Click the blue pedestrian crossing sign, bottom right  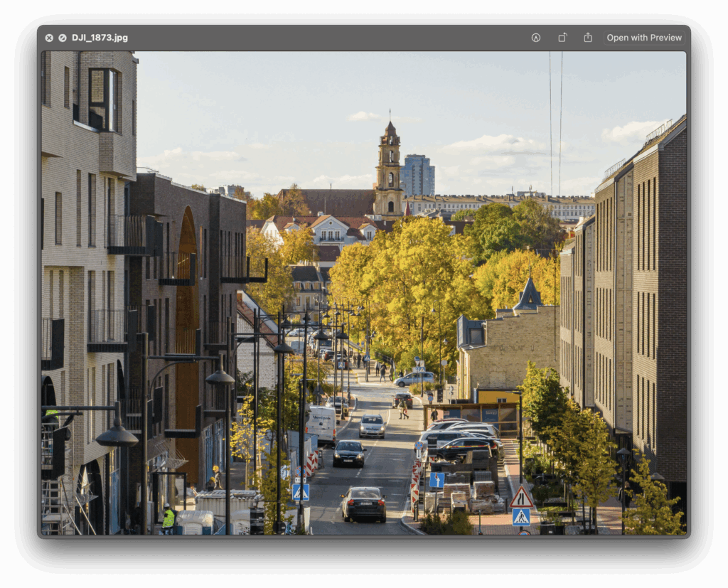pos(521,517)
